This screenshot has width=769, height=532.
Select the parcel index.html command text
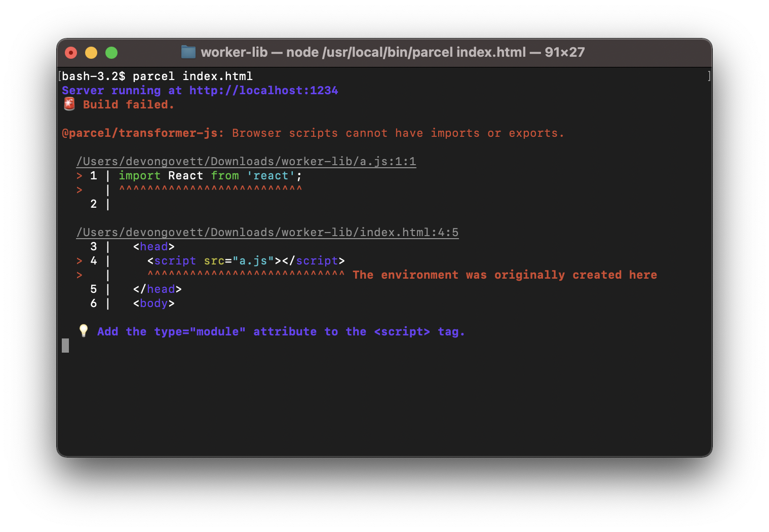click(x=192, y=76)
